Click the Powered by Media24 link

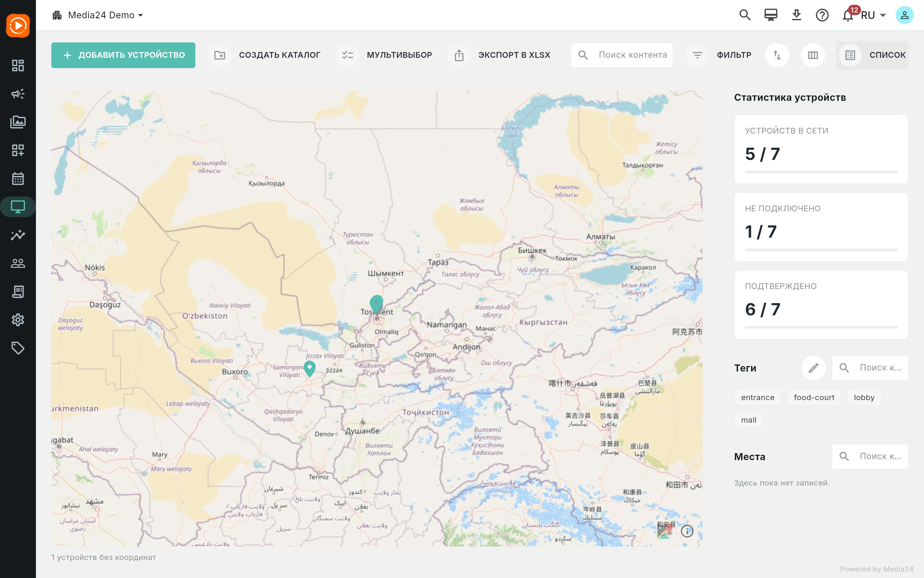pyautogui.click(x=876, y=569)
